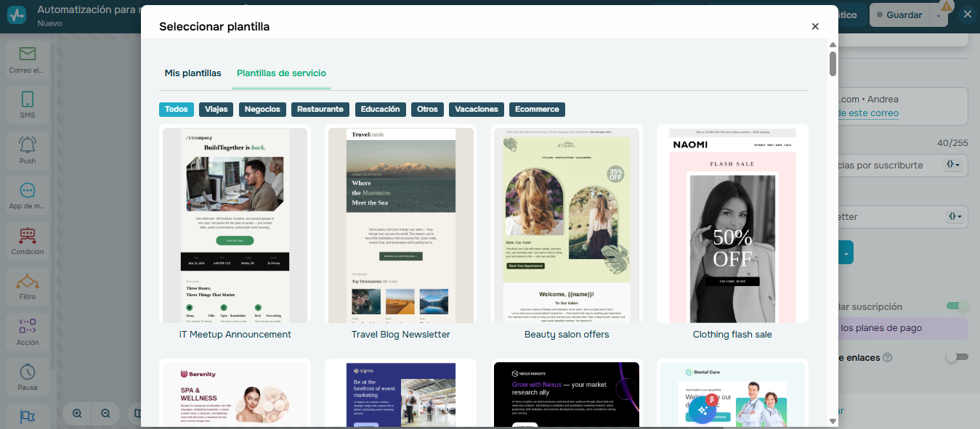Filter templates by Ecommerce
980x429 pixels.
click(537, 110)
